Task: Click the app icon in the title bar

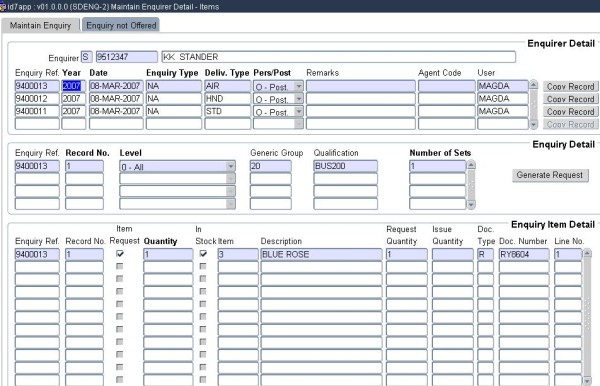Action: click(3, 7)
